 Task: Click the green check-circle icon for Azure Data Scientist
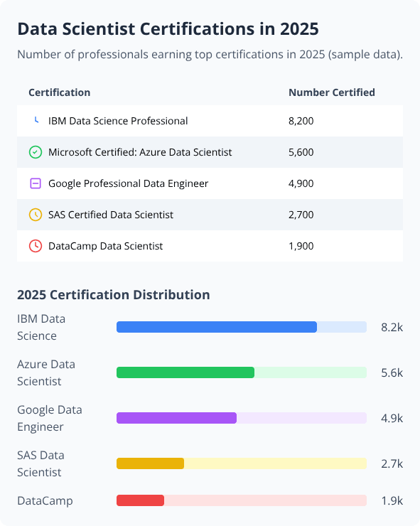point(36,152)
